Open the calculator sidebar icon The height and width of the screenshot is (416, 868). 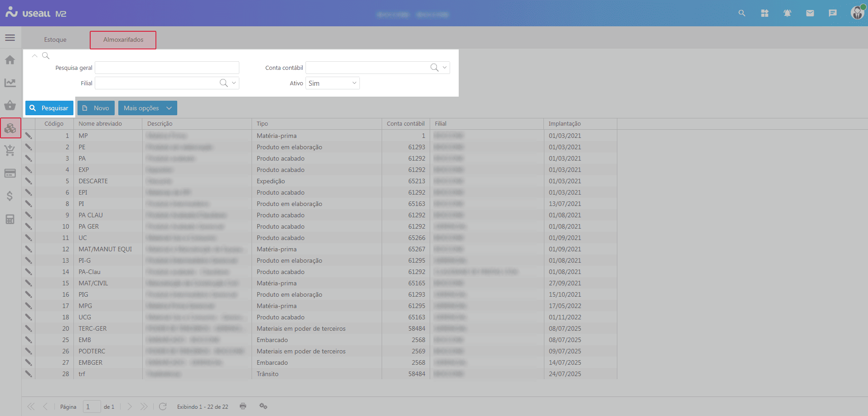pyautogui.click(x=10, y=219)
